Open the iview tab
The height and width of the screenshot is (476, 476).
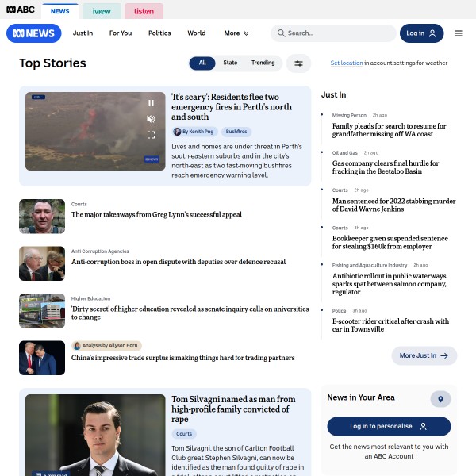(x=102, y=11)
